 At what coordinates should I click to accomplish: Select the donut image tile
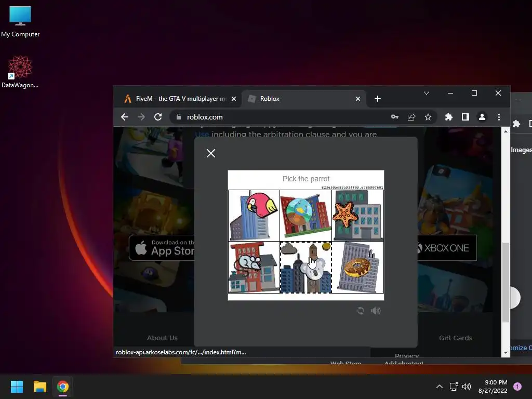point(357,268)
